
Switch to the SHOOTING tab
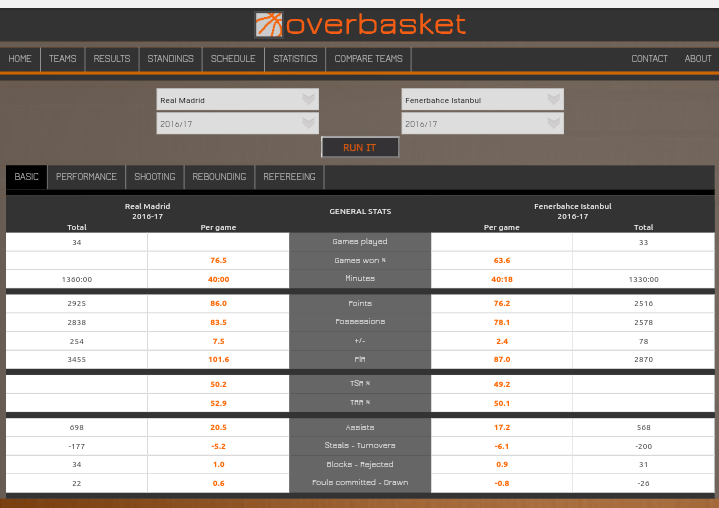click(155, 177)
